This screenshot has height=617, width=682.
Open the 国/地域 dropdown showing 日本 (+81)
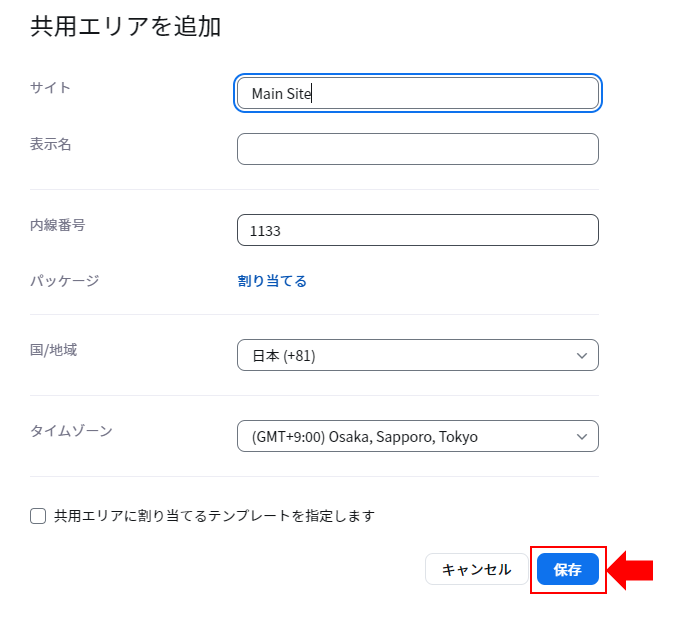(x=418, y=355)
